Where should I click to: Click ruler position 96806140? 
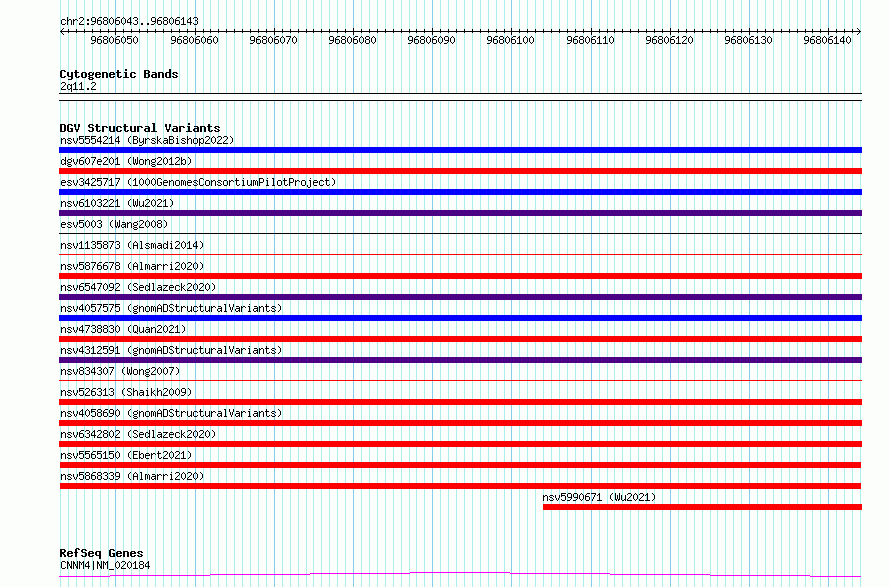(x=827, y=40)
